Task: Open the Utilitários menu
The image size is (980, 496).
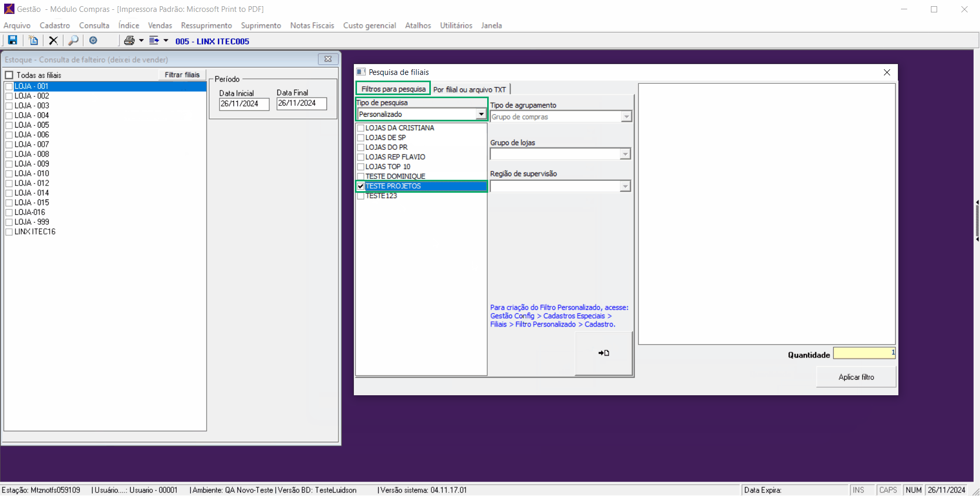Action: click(x=456, y=25)
